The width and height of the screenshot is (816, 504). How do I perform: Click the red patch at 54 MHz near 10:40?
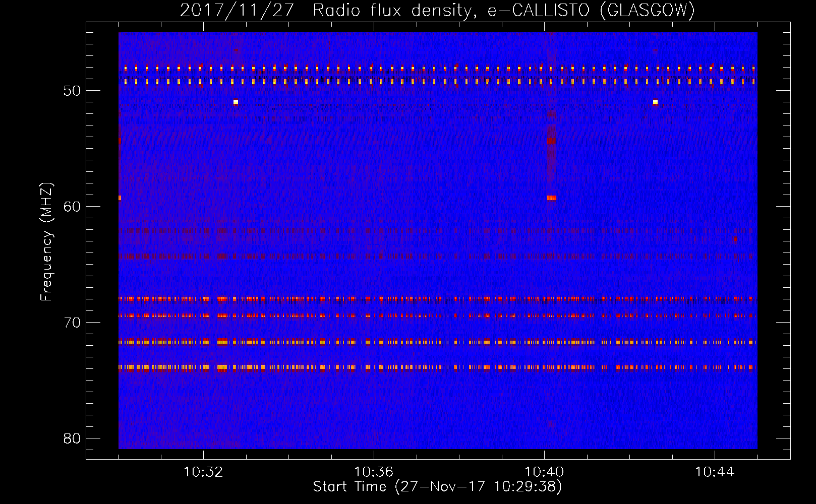[x=551, y=141]
